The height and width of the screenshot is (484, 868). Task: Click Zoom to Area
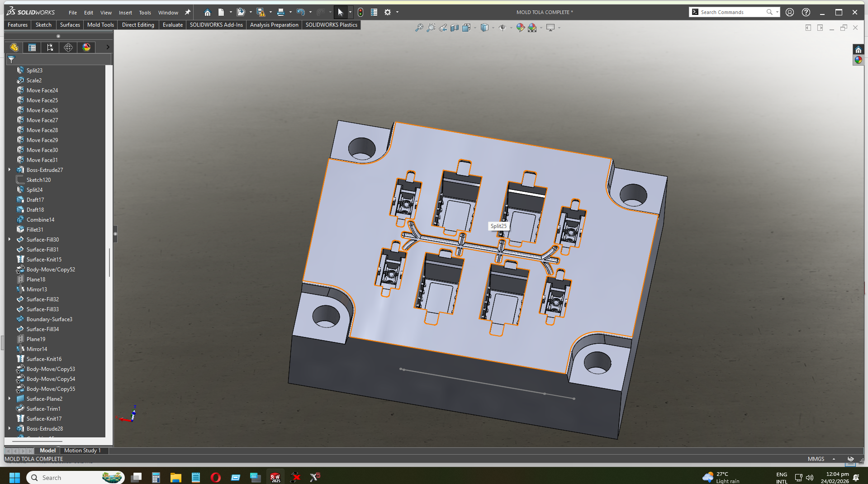point(431,28)
